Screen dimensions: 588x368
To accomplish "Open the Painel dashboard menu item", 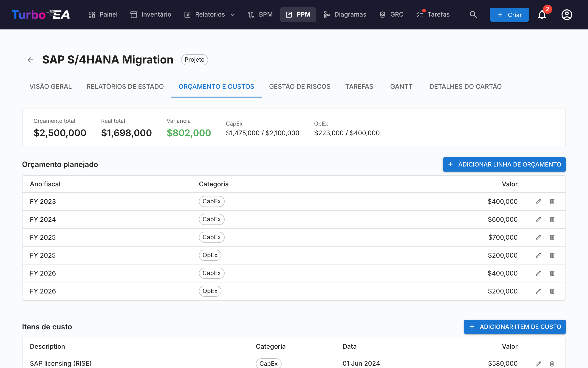I will [103, 14].
